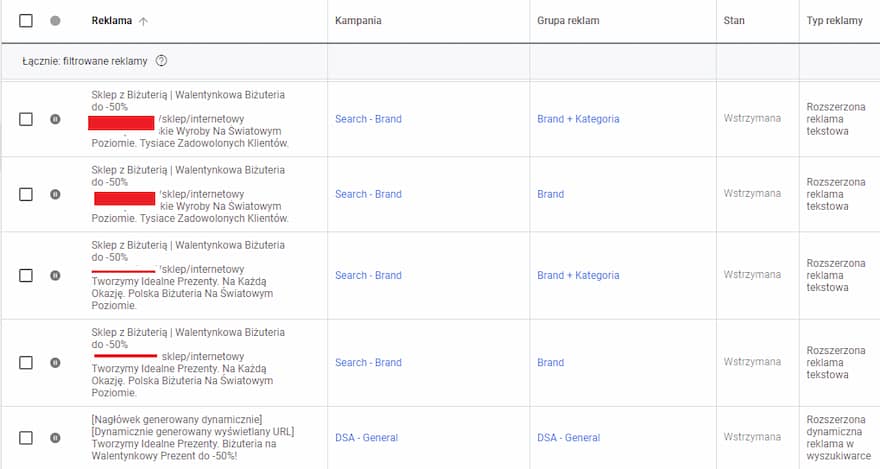Open paused status icon for Zadowolonych Klientów ad, Brand group

[55, 194]
